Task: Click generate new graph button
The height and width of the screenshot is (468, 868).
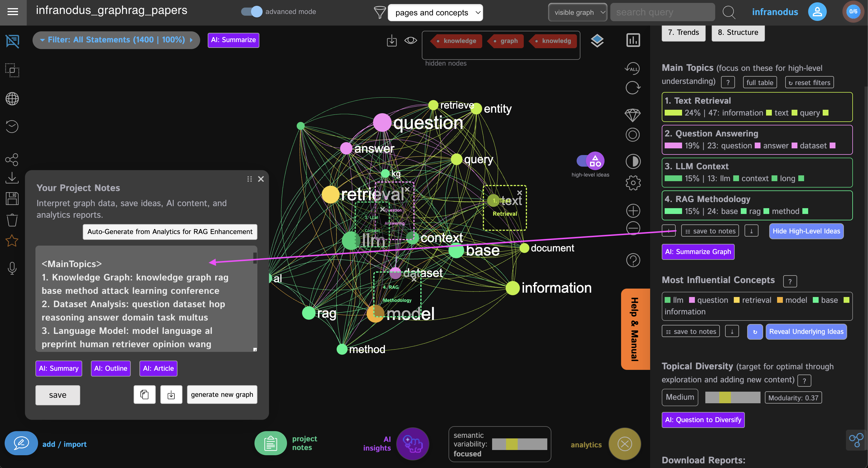Action: [222, 395]
